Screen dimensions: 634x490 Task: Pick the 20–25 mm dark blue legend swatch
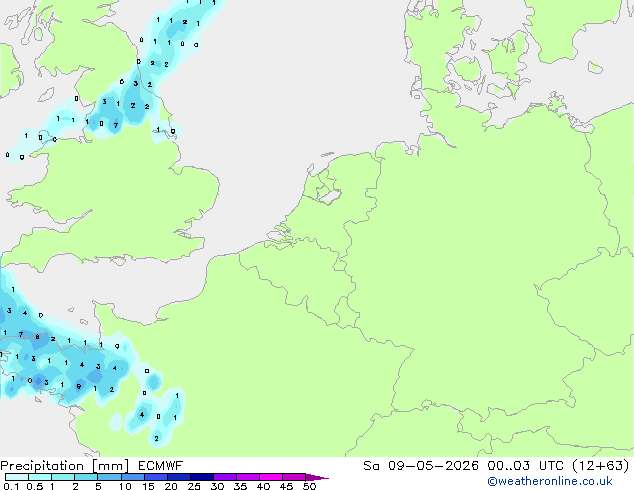click(x=179, y=477)
